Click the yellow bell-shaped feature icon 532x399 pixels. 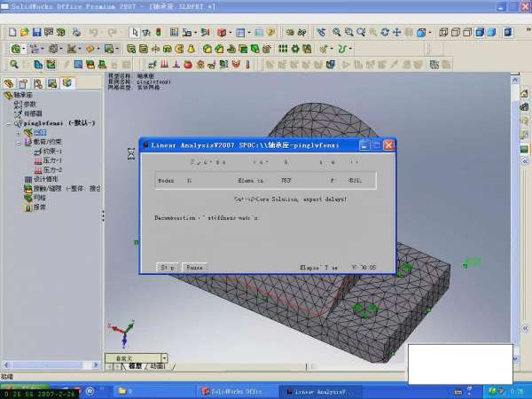(192, 49)
